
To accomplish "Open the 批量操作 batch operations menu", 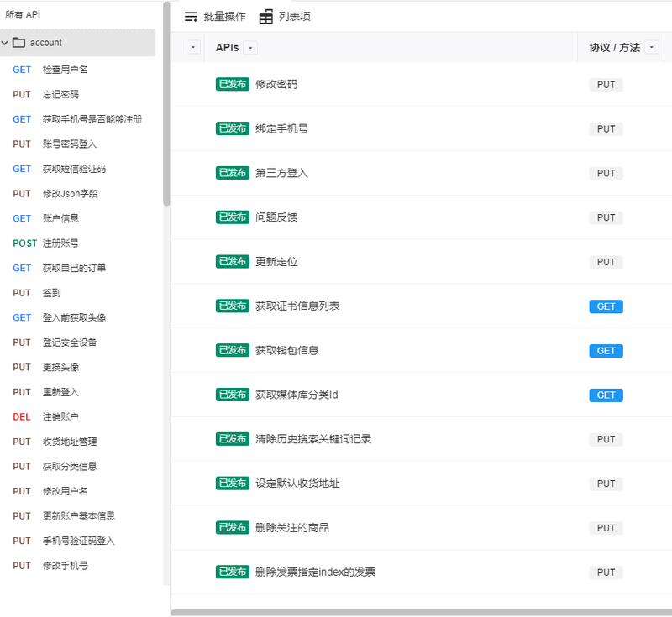I will pyautogui.click(x=215, y=17).
